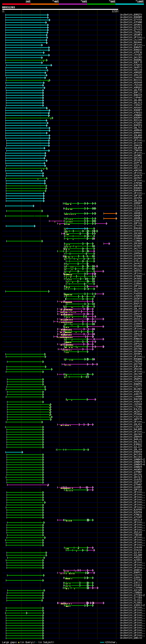Select the UniRef100_Q9LJ64 label
Viewport: 146px width, 644px height.
pos(131,450)
